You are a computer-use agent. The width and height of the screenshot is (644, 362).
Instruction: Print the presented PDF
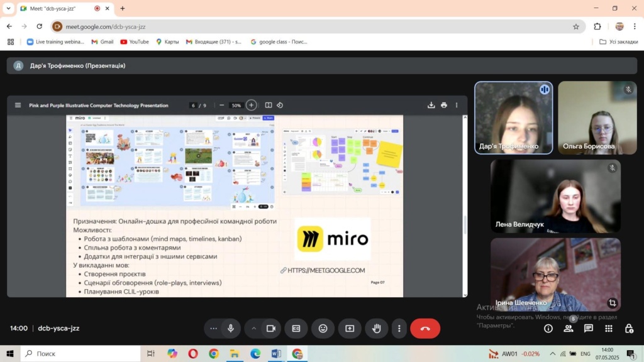pyautogui.click(x=444, y=105)
